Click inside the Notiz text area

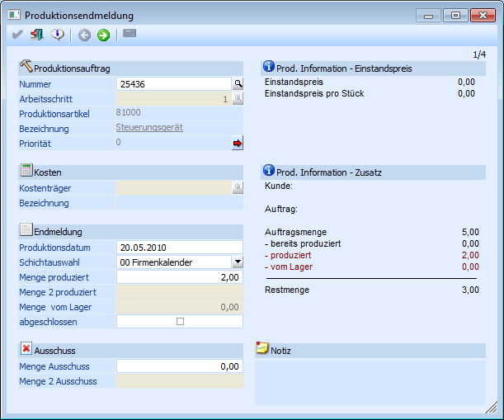[370, 380]
